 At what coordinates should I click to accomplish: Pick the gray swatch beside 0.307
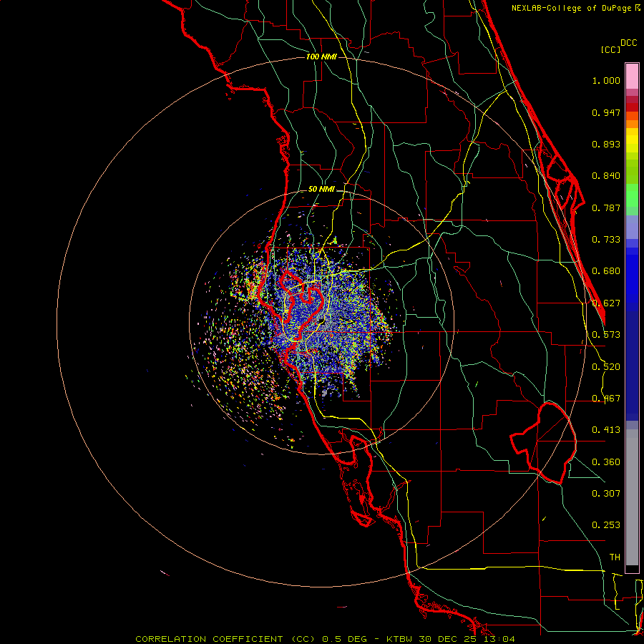coord(632,497)
